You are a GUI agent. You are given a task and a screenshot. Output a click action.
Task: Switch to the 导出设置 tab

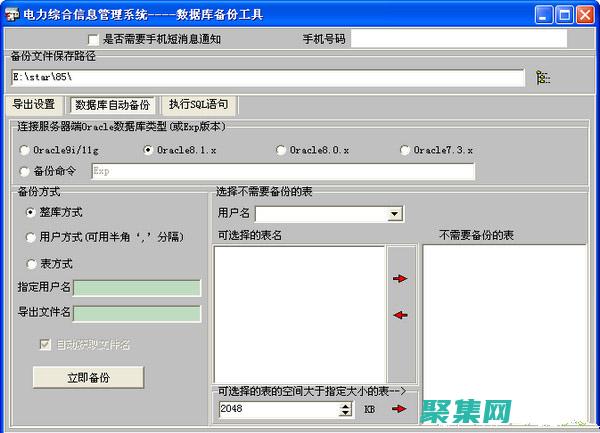coord(34,104)
